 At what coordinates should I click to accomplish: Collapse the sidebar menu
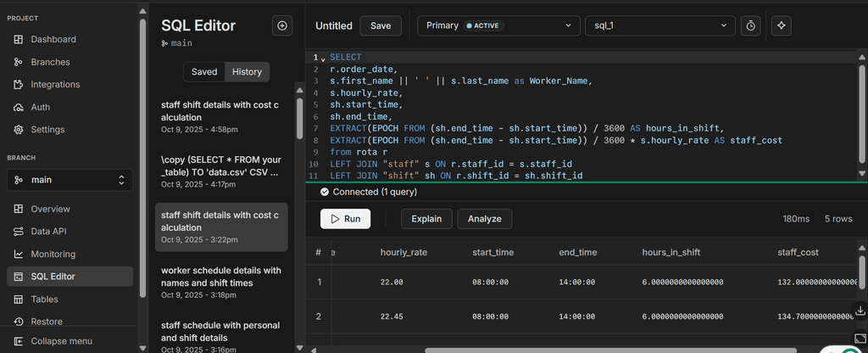pos(61,341)
